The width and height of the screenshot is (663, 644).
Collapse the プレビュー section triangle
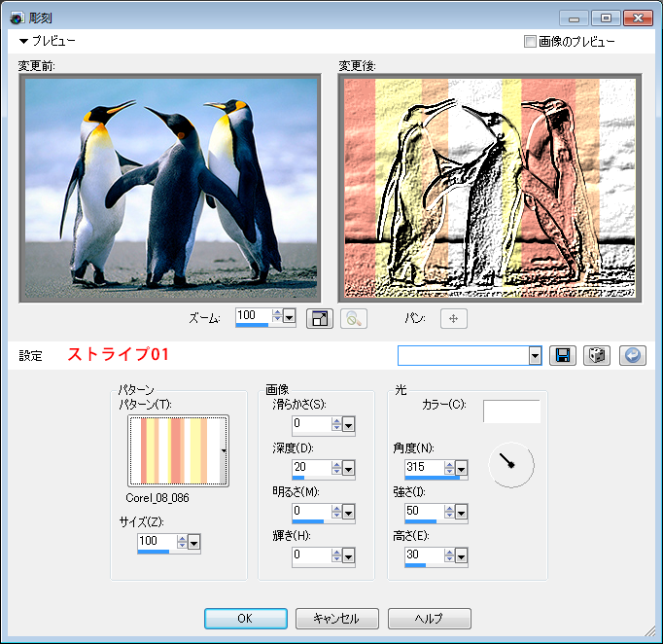(x=23, y=42)
